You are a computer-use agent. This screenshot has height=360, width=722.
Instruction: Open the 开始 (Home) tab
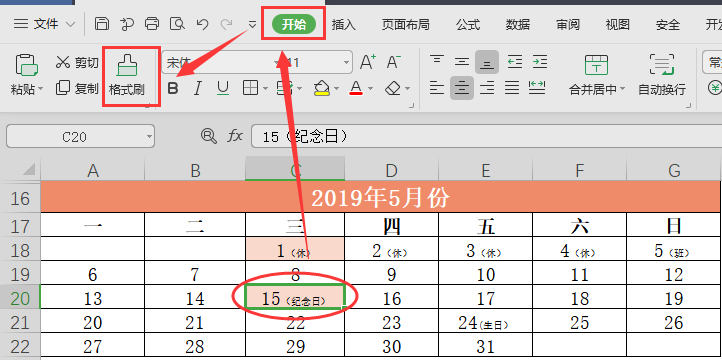point(294,24)
